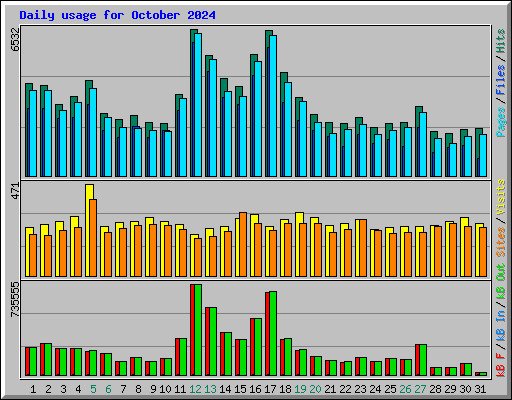Click the green kB bar for day 13
Screen dimensions: 512x400
click(213, 342)
